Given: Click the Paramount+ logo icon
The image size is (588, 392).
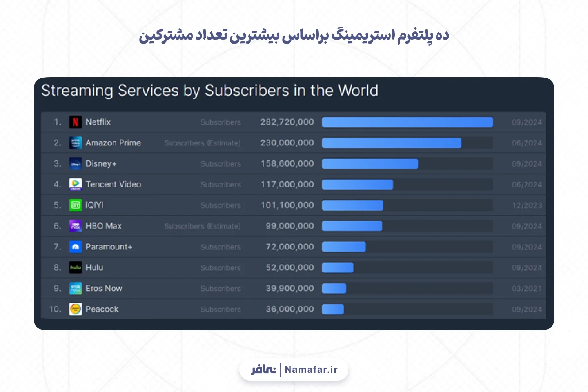Looking at the screenshot, I should 75,247.
